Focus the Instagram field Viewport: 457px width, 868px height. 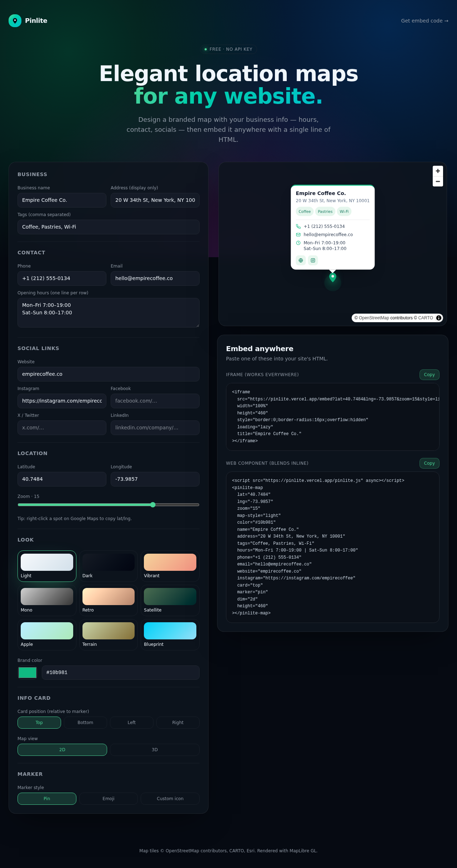[62, 401]
